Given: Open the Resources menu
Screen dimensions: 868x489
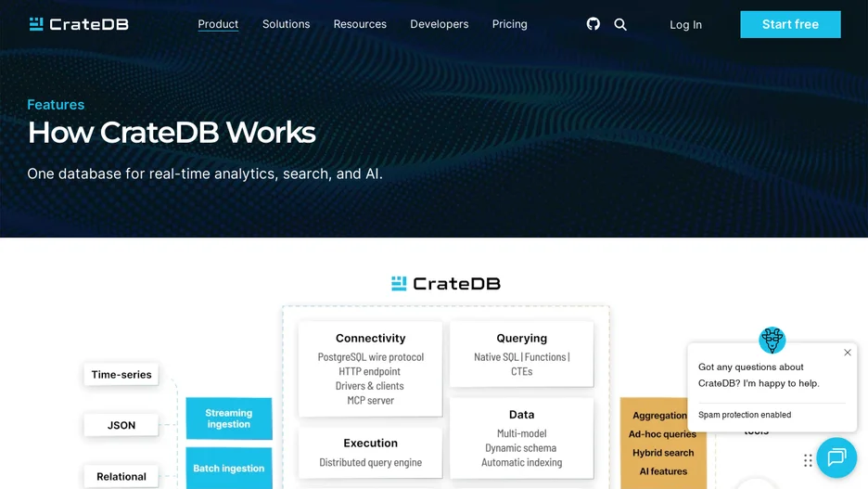Looking at the screenshot, I should [360, 24].
